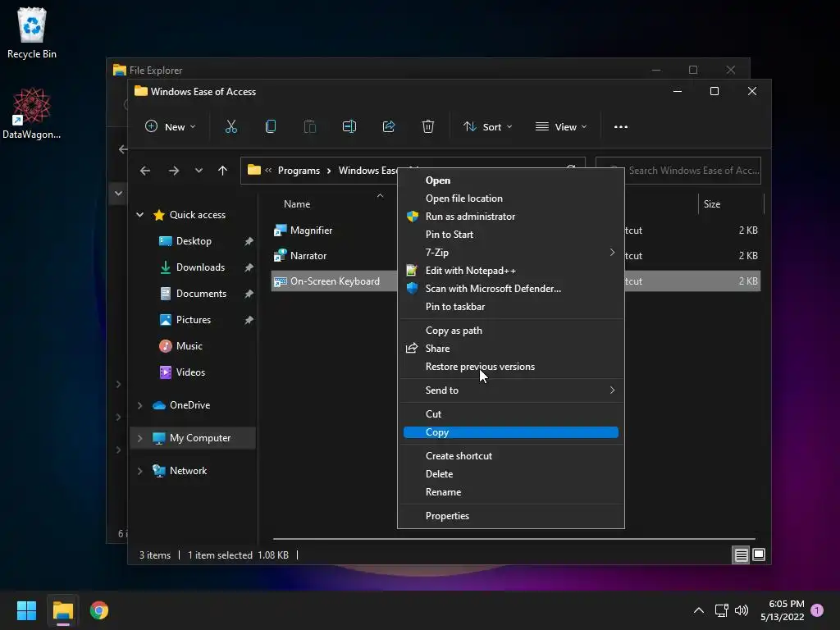Click File Explorer on the taskbar
The height and width of the screenshot is (630, 840).
[62, 610]
